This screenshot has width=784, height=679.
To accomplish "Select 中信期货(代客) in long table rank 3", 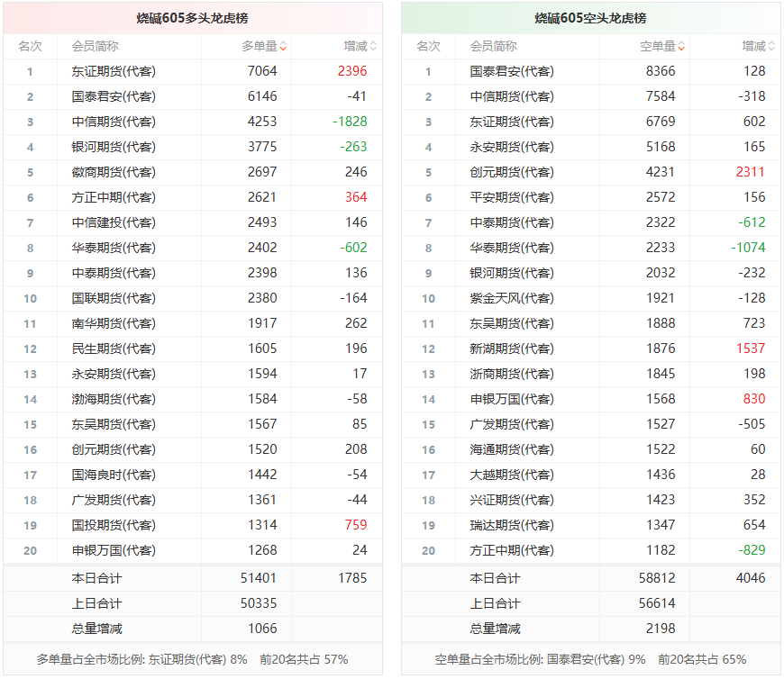I will 114,122.
